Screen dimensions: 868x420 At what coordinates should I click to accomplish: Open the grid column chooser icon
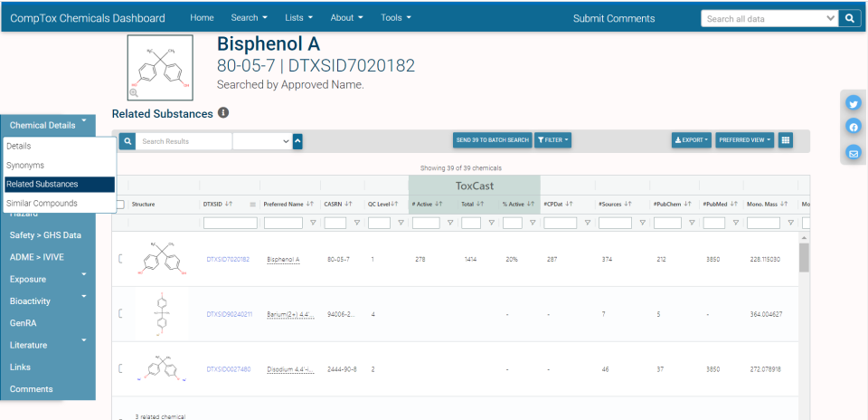click(x=786, y=140)
